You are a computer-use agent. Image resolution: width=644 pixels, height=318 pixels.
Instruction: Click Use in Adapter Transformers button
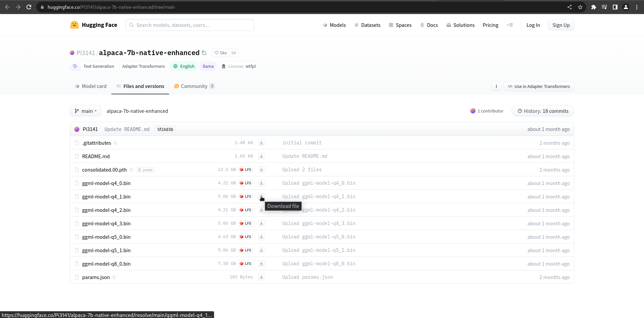(x=539, y=86)
